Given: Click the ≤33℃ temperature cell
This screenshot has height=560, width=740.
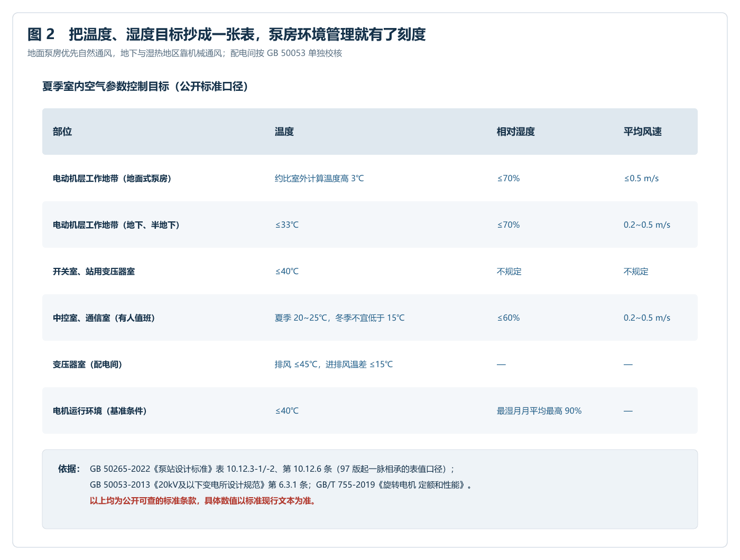Looking at the screenshot, I should (x=287, y=225).
